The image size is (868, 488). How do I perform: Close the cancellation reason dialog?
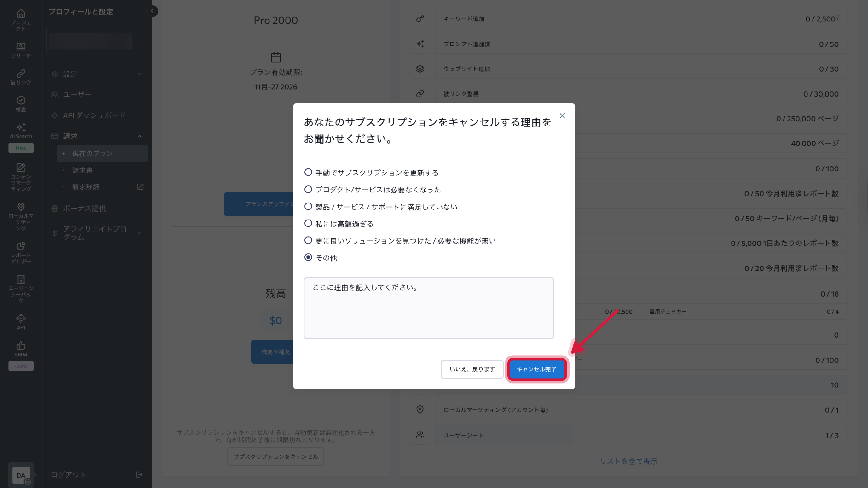562,116
